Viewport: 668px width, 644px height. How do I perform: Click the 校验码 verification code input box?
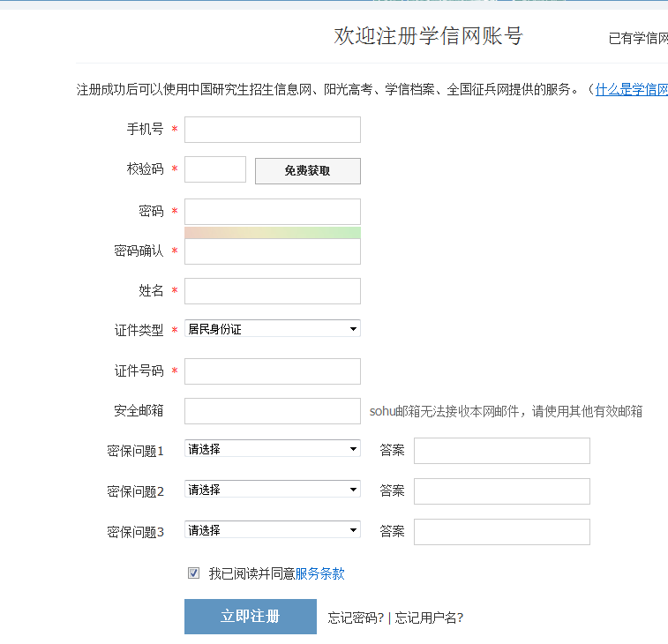click(214, 169)
